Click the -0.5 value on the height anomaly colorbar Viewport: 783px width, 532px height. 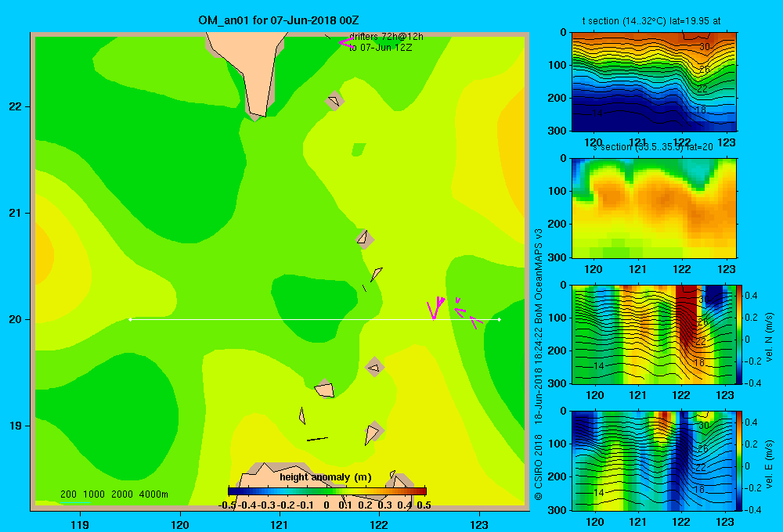pyautogui.click(x=227, y=505)
